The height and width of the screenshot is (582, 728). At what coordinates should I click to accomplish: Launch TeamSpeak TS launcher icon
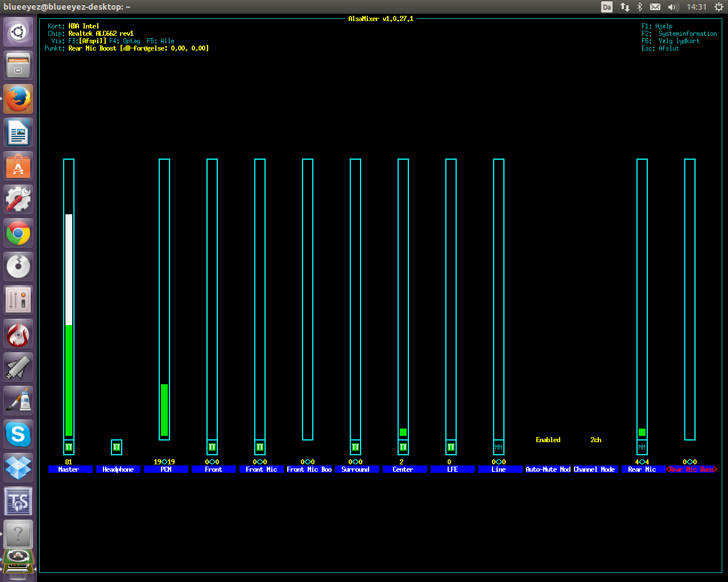coord(18,501)
